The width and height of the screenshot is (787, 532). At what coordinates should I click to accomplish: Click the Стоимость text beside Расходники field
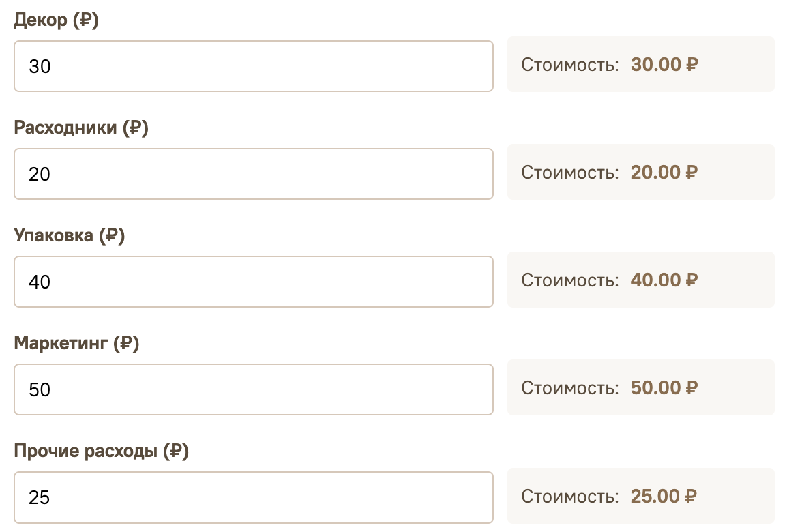click(x=570, y=173)
